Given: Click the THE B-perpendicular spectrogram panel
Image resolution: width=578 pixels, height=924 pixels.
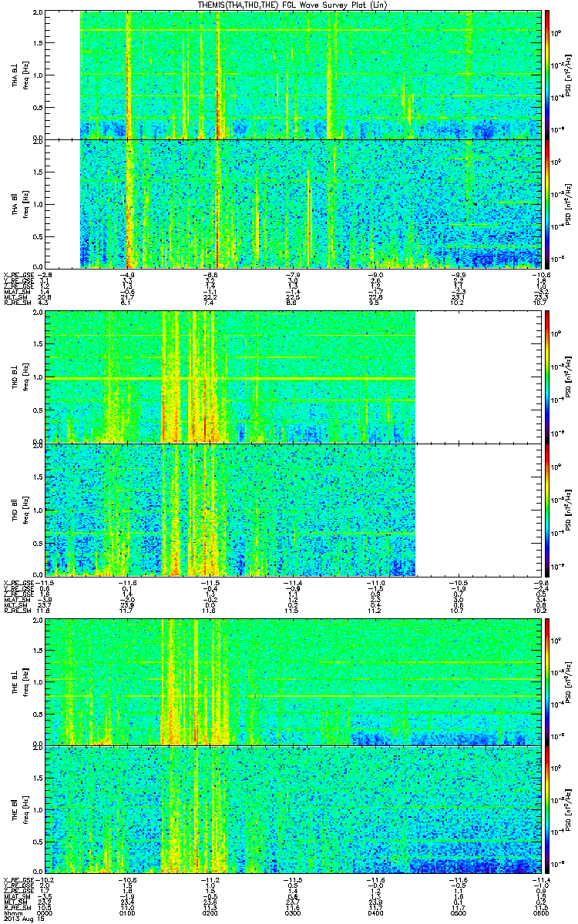Looking at the screenshot, I should [x=294, y=681].
